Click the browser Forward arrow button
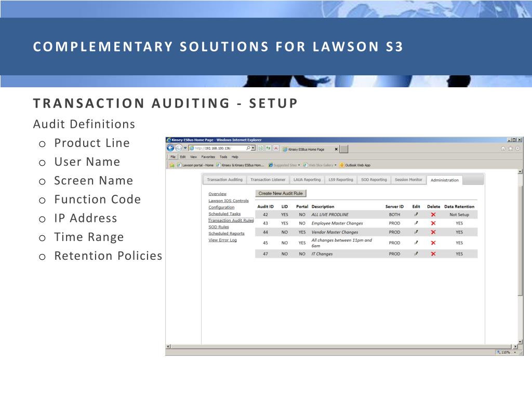This screenshot has height=399, width=532. 179,148
